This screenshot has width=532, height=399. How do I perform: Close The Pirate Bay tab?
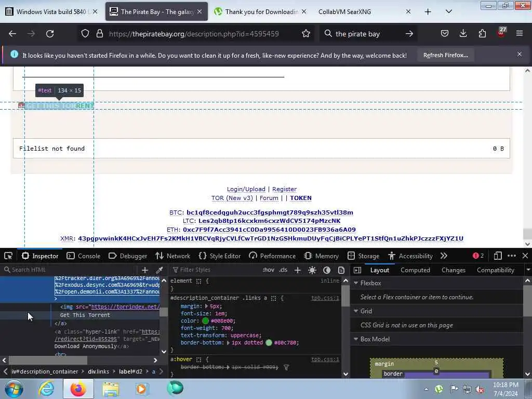(x=199, y=11)
